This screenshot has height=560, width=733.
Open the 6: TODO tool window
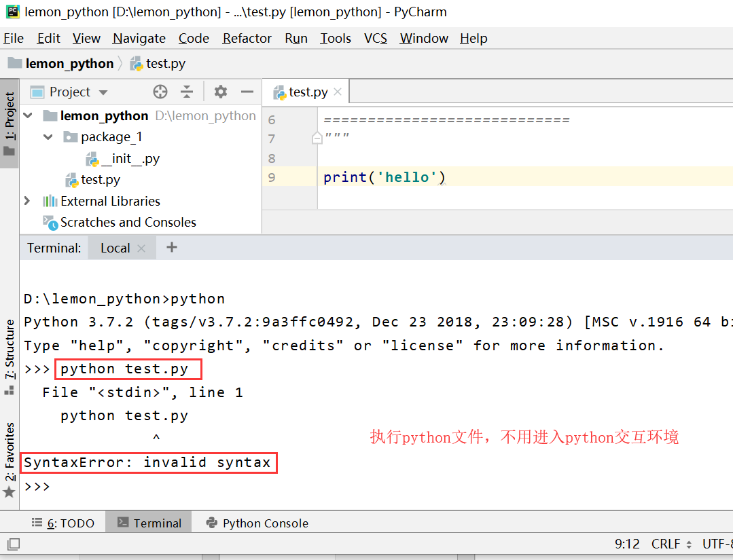tap(63, 523)
